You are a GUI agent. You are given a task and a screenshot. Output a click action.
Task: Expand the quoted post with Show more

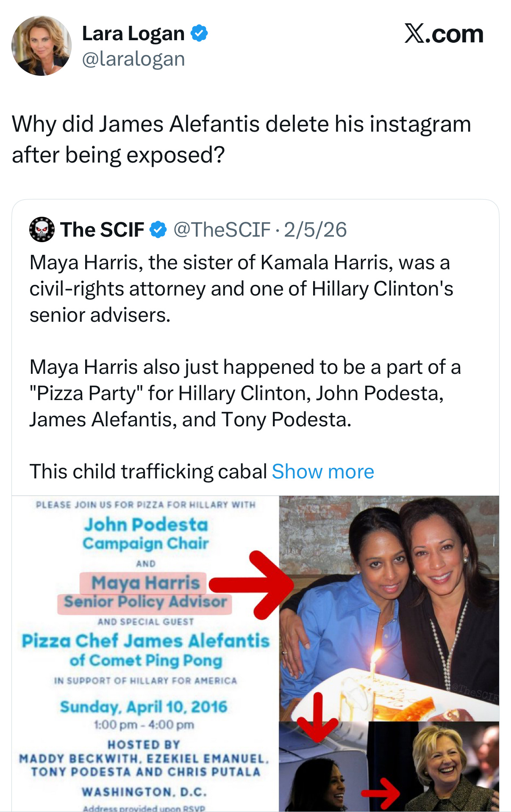click(x=323, y=471)
